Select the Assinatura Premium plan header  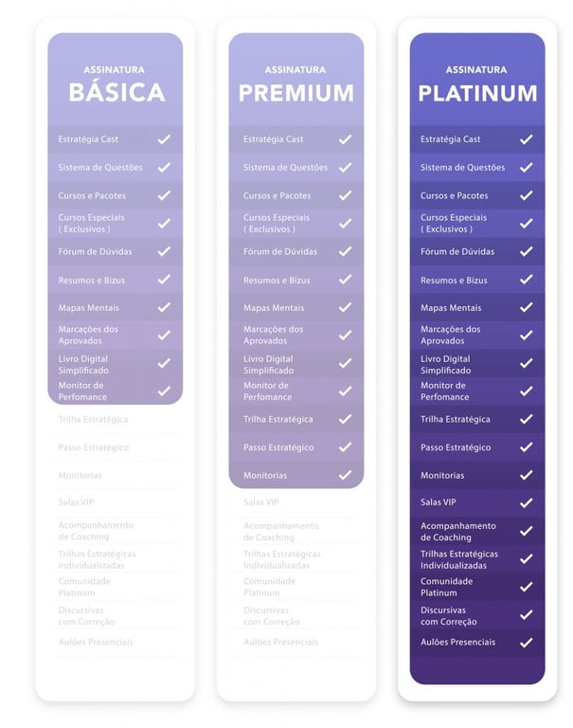click(x=295, y=84)
